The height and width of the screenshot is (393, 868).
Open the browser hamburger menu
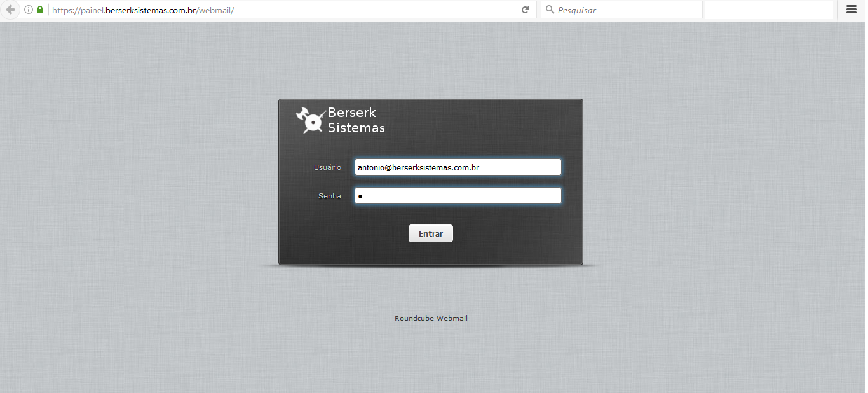tap(851, 10)
